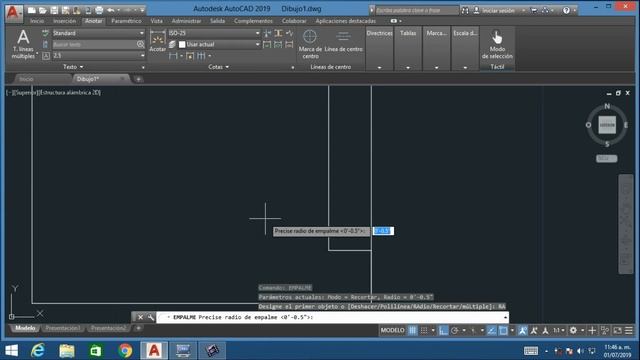Open the Paramétrico ribbon tab
Screen dimensions: 640x360
[x=126, y=21]
